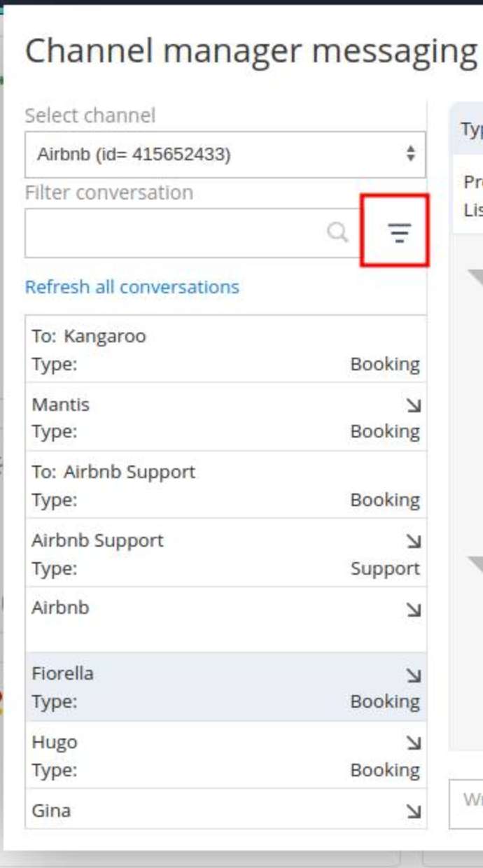Click the arrow icon beside Airbnb Support

point(414,541)
